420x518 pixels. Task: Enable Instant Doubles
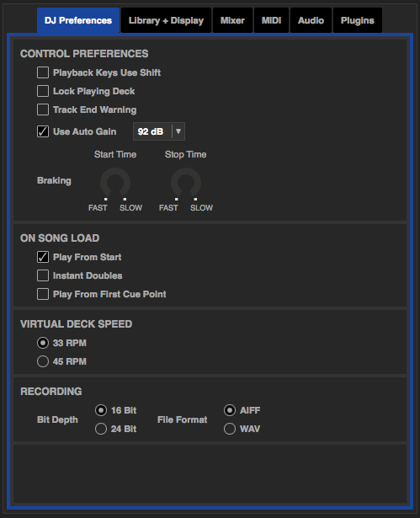click(x=43, y=275)
